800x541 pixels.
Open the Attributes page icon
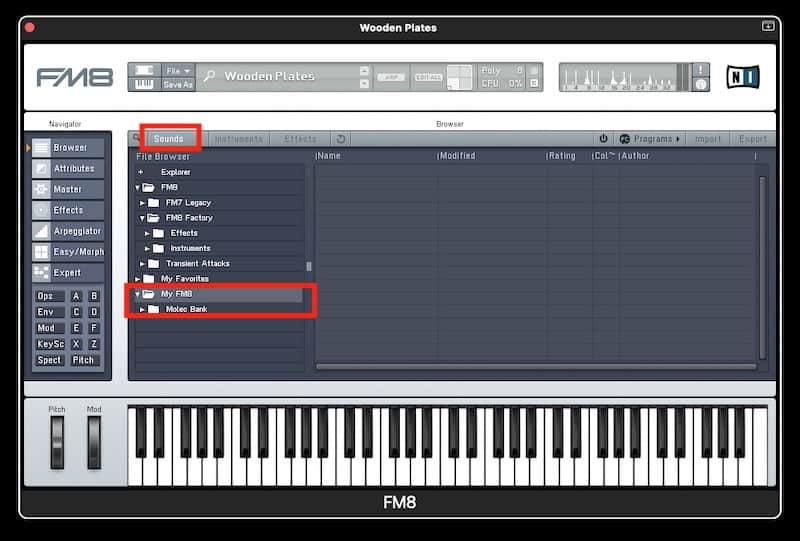[x=41, y=168]
